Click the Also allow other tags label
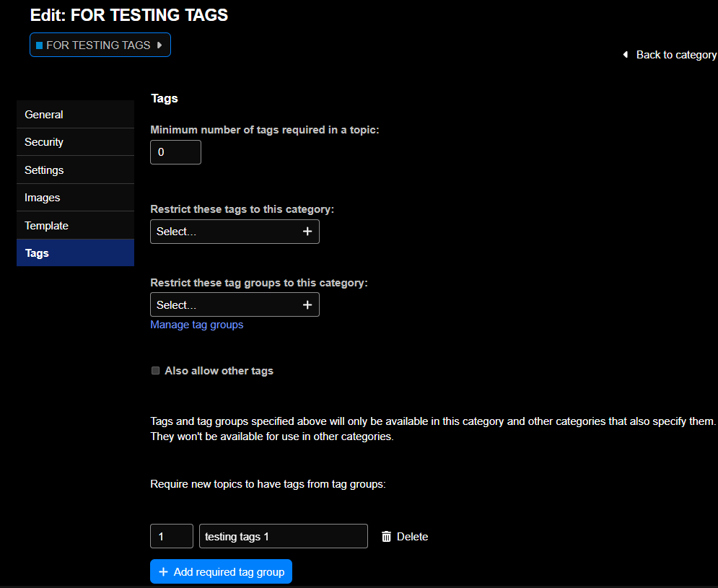The height and width of the screenshot is (588, 718). (x=219, y=371)
